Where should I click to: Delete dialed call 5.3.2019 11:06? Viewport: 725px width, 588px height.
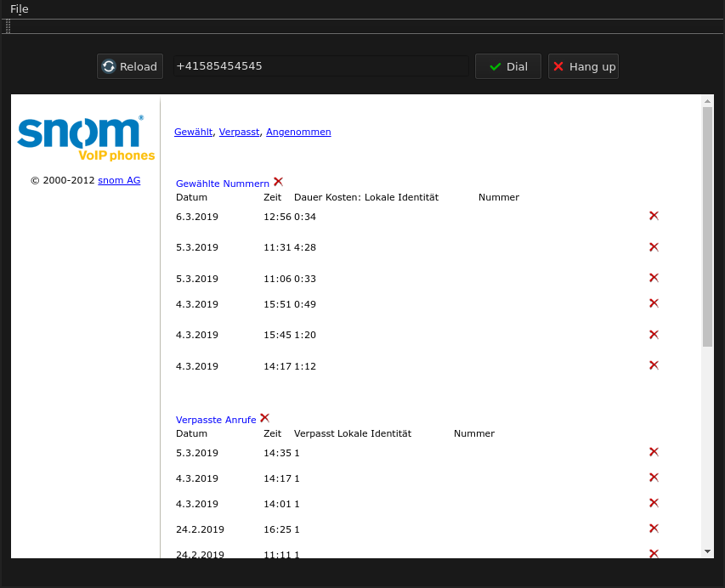click(x=654, y=277)
